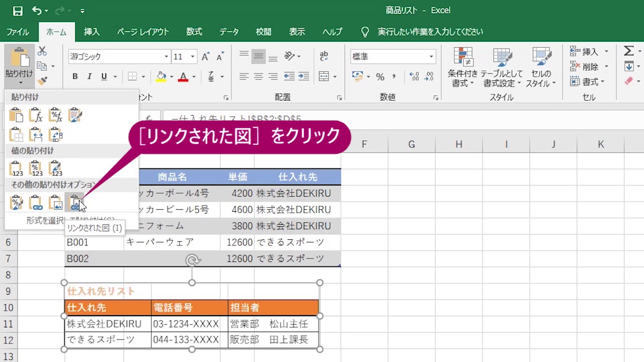
Task: Select the Transpose paste option
Action: 55,134
